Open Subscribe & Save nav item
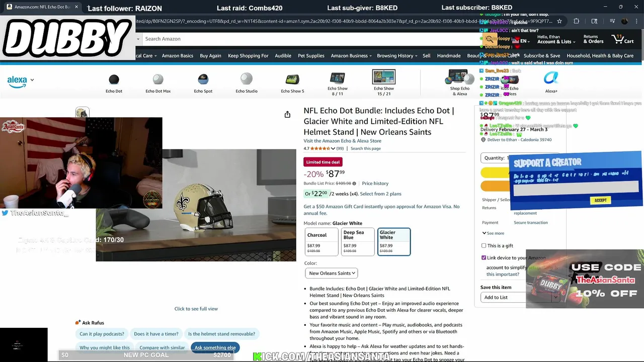Viewport: 644px width, 362px height. tap(542, 56)
